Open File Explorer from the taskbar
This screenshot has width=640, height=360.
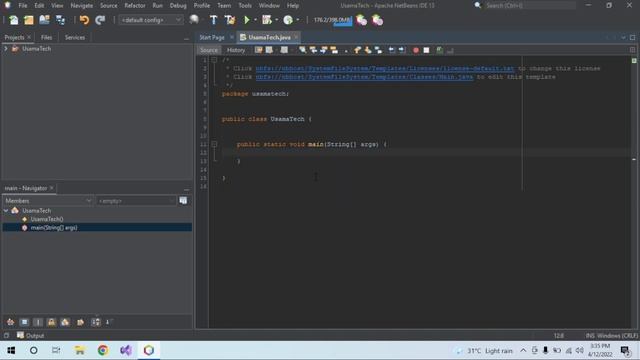[x=80, y=350]
